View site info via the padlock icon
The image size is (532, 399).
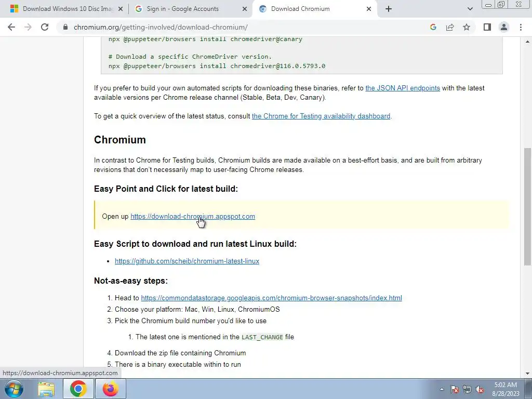coord(65,27)
